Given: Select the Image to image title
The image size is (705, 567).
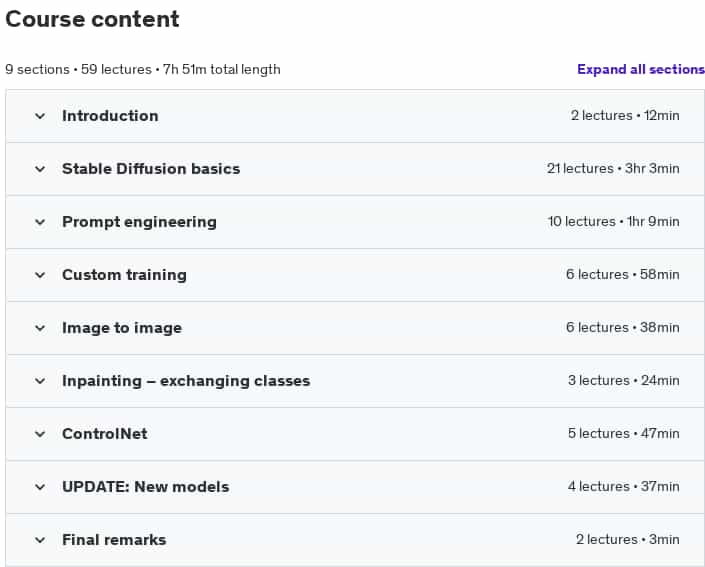Looking at the screenshot, I should (122, 328).
